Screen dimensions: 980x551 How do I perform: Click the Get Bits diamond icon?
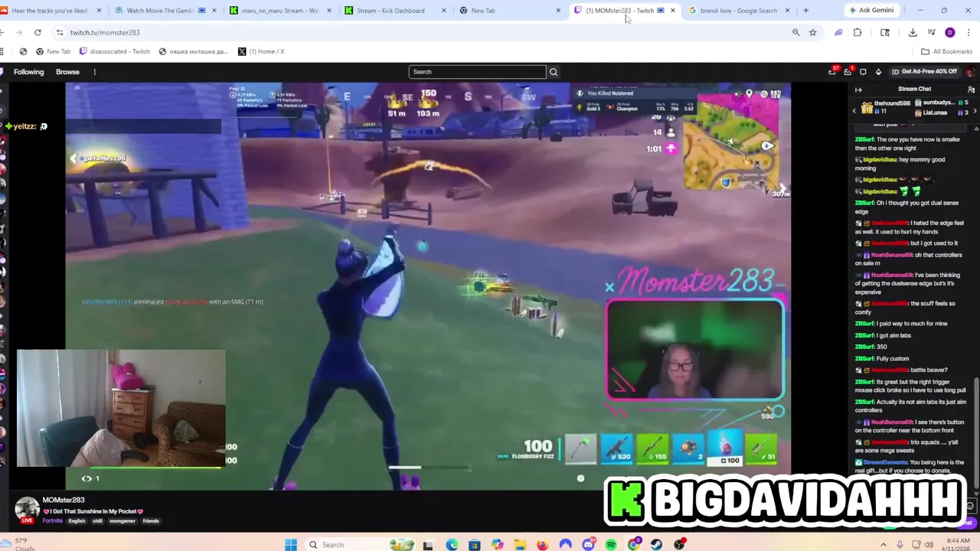[x=878, y=71]
